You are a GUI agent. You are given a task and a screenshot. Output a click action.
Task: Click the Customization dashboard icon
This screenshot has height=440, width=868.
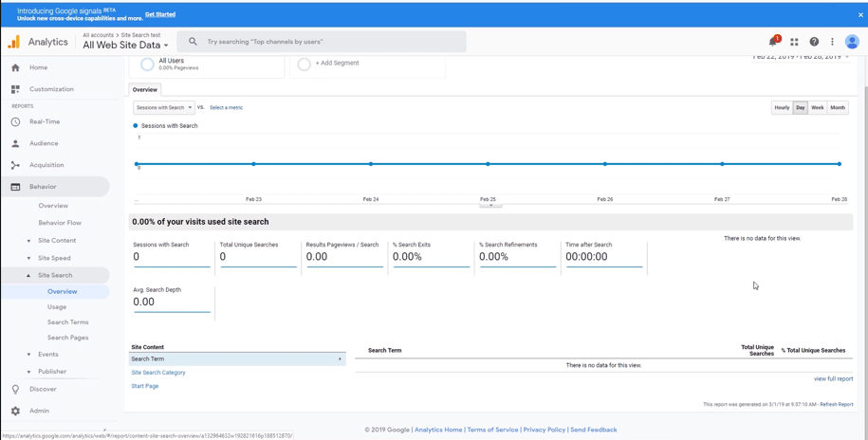click(x=15, y=89)
